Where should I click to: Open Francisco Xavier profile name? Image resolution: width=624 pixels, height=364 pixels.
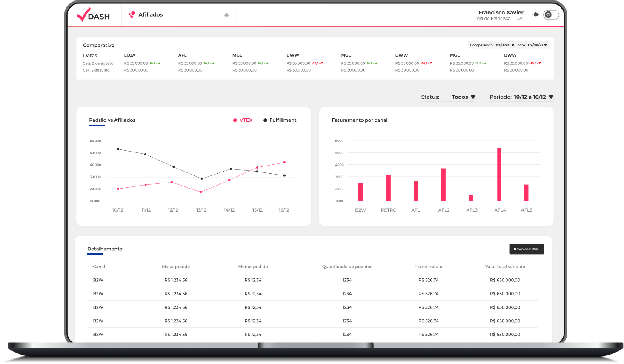tap(501, 12)
